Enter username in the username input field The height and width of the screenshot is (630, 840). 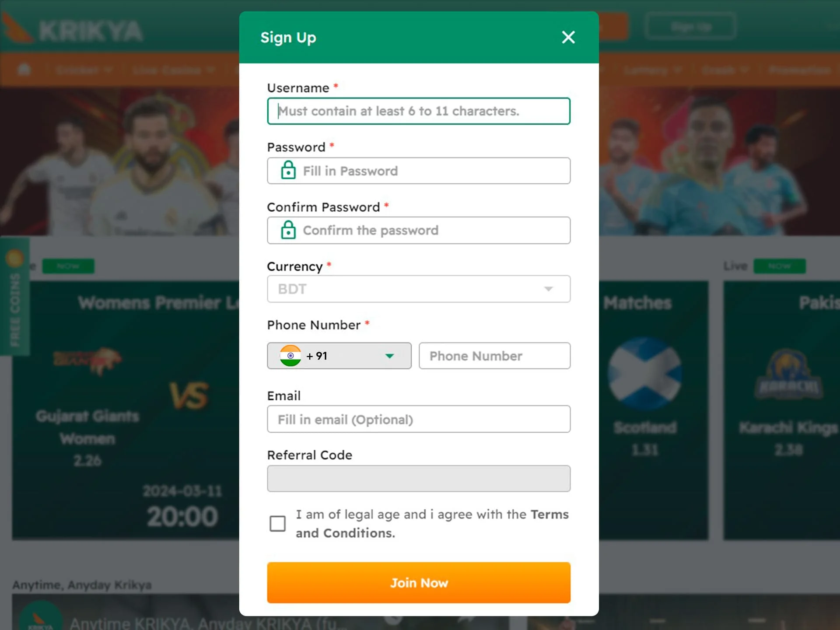(x=419, y=111)
